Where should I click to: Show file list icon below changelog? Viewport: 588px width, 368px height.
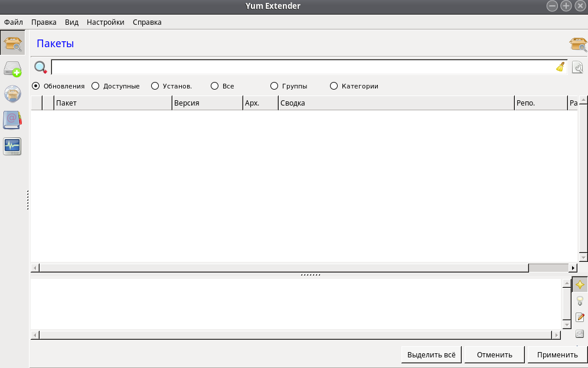point(580,333)
